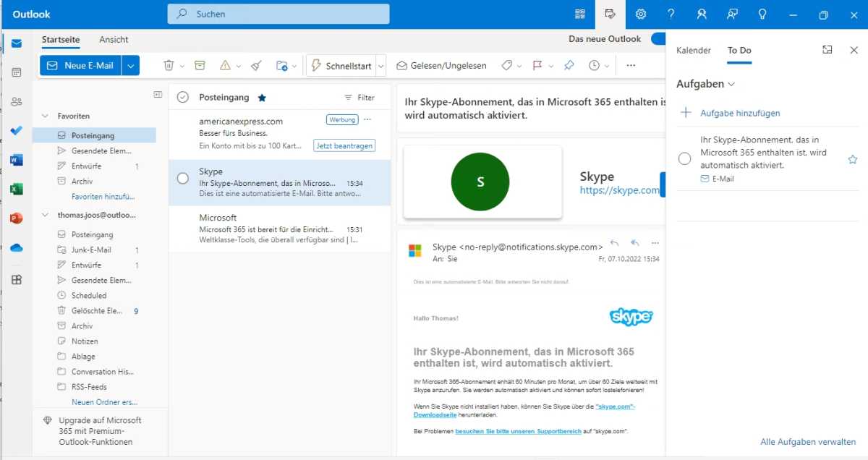Disable the Das neue Outlook toggle
This screenshot has height=460, width=868.
[659, 39]
